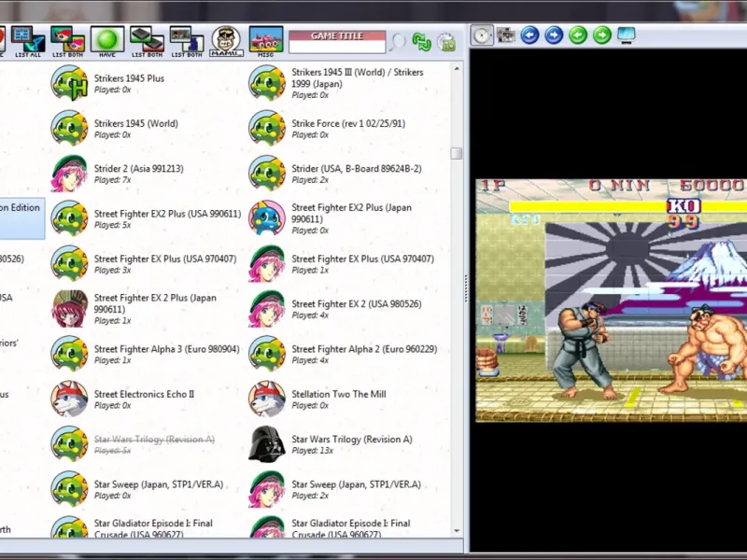Click the game list scrollbar thumb
Viewport: 747px width, 560px height.
click(457, 153)
